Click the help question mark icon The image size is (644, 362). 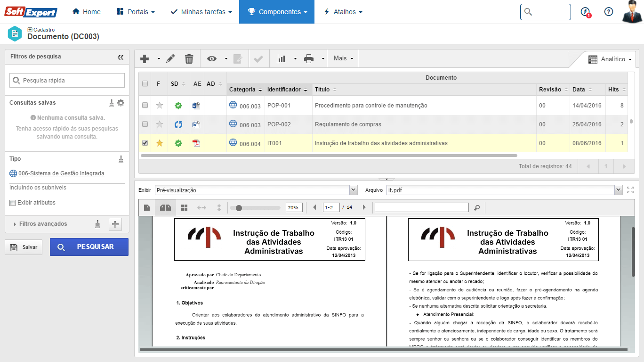[x=609, y=12]
